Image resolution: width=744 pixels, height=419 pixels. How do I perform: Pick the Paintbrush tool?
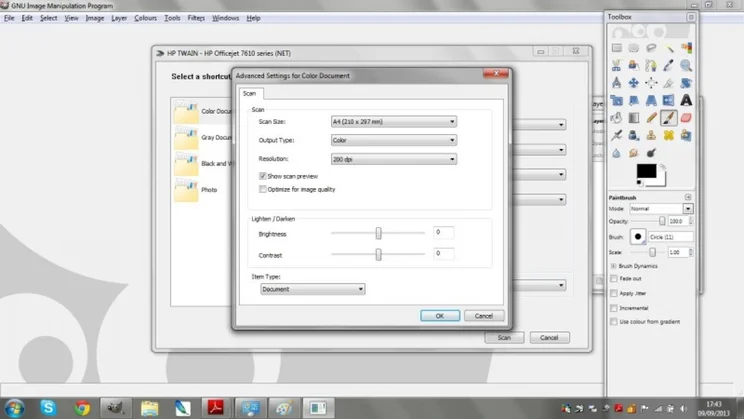pos(669,117)
